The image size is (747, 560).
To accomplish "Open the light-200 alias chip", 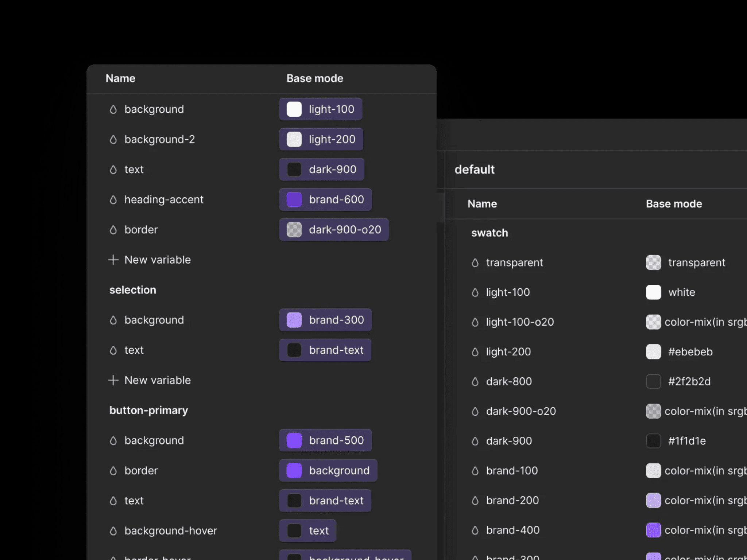I will click(321, 139).
